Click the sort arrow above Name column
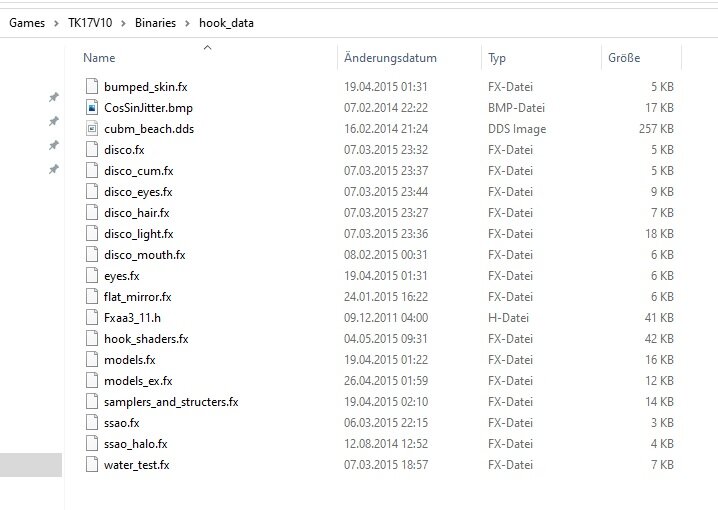 click(207, 47)
